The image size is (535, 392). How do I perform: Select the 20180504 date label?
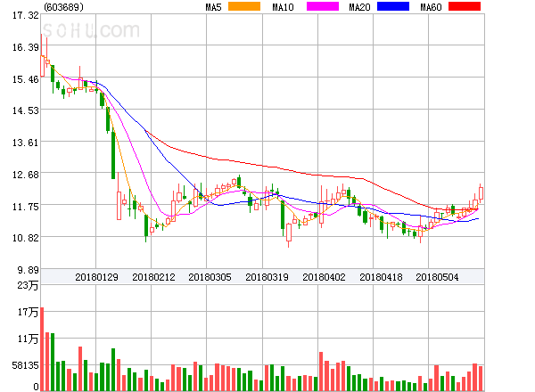(x=437, y=277)
